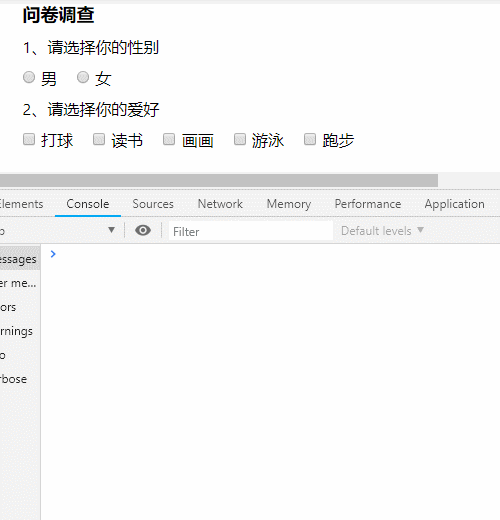Viewport: 500px width, 520px height.
Task: Check the 跑步 checkbox
Action: [310, 139]
